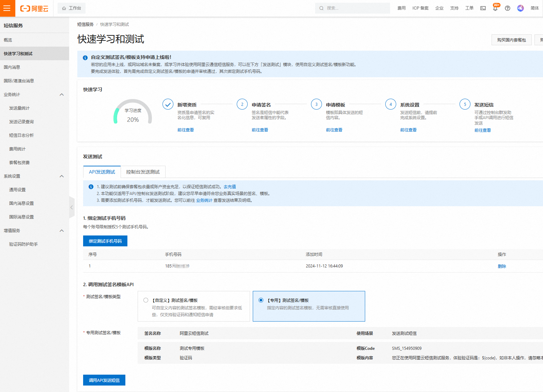Open 前往查看 under 新增资质

tap(186, 130)
